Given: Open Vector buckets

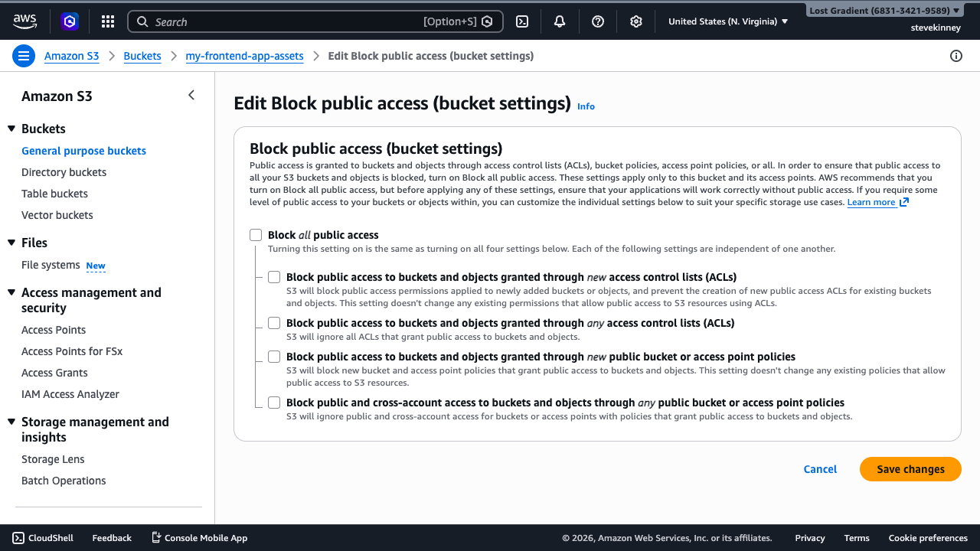Looking at the screenshot, I should 57,215.
